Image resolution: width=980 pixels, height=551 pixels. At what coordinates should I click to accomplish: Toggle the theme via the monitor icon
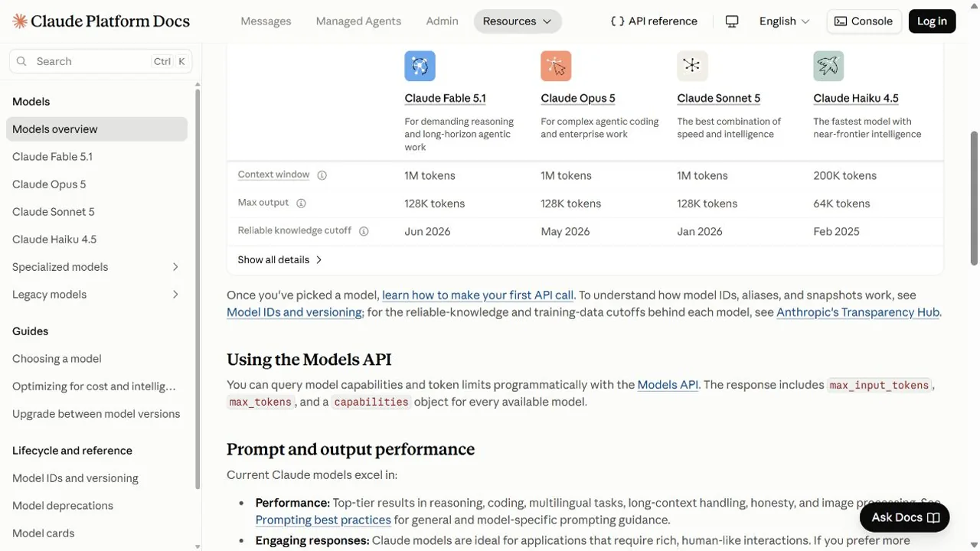[x=732, y=21]
